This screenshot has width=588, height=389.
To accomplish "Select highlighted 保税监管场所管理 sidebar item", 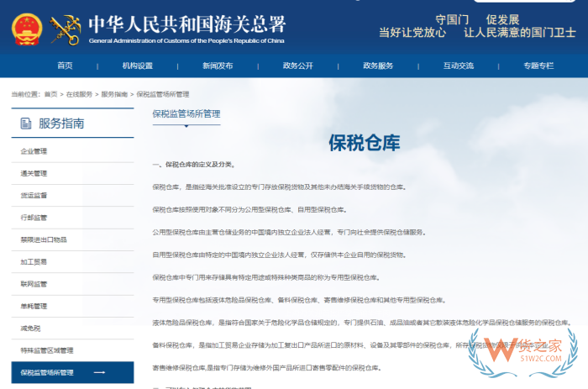I will (72, 372).
